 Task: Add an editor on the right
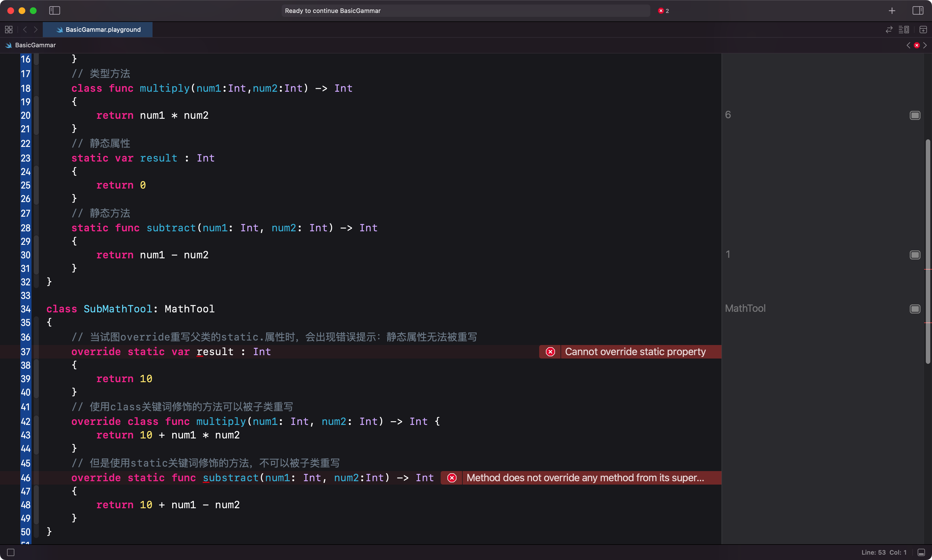click(923, 30)
